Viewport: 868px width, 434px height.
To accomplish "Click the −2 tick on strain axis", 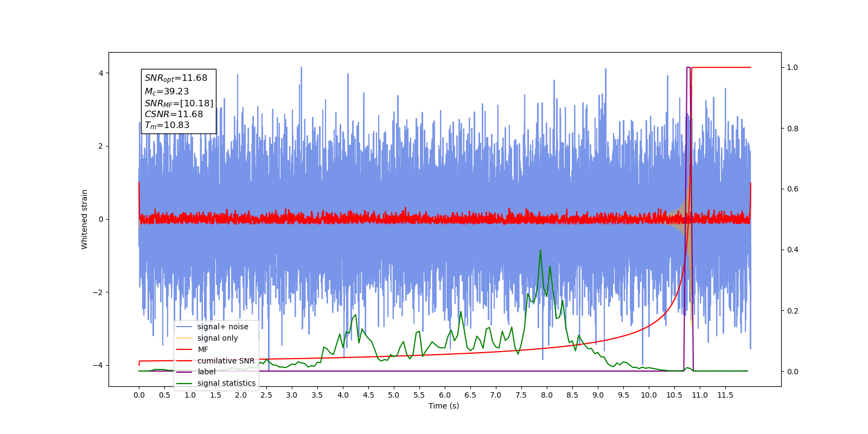I will tap(98, 292).
